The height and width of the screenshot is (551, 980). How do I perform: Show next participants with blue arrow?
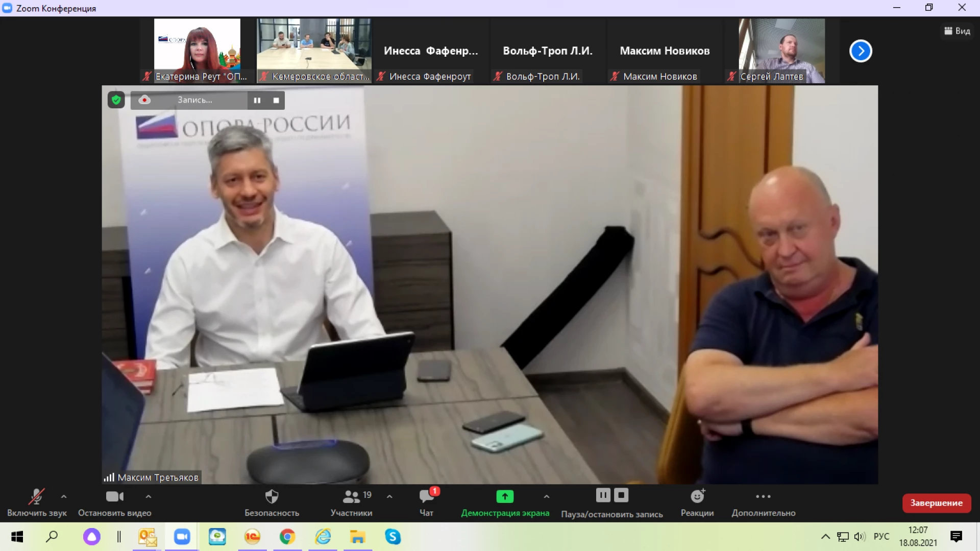(x=861, y=51)
